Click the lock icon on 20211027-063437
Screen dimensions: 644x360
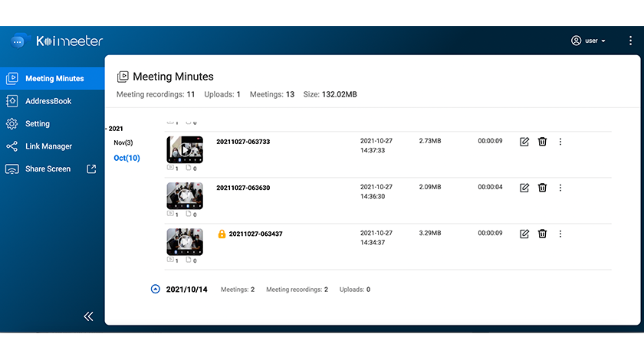coord(222,234)
